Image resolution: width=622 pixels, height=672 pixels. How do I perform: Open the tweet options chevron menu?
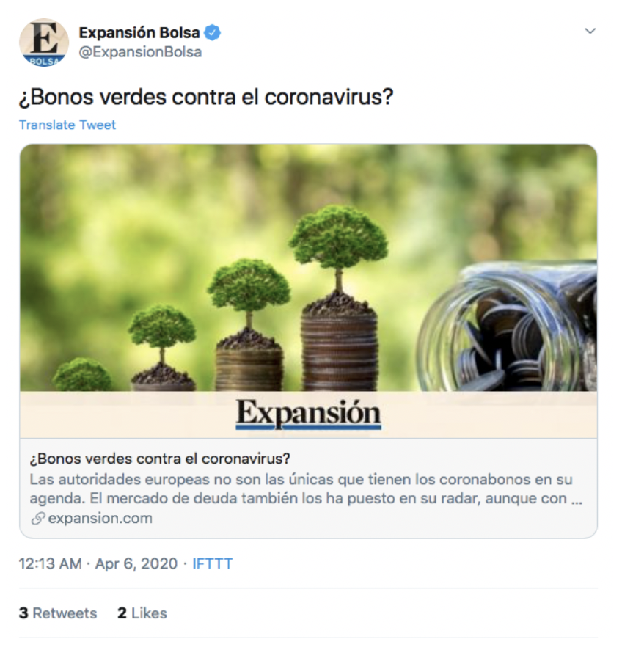(590, 31)
